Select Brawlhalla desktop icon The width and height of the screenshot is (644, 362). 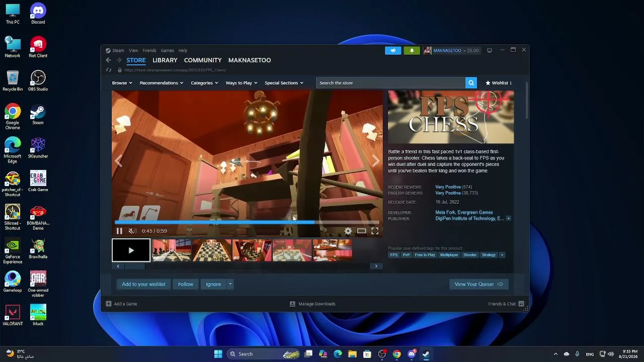coord(38,248)
